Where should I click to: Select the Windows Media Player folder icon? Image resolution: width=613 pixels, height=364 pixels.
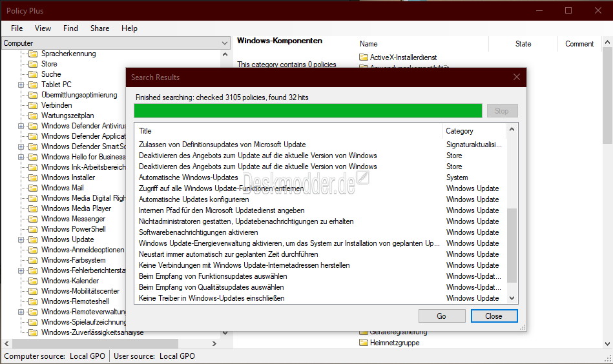[33, 208]
